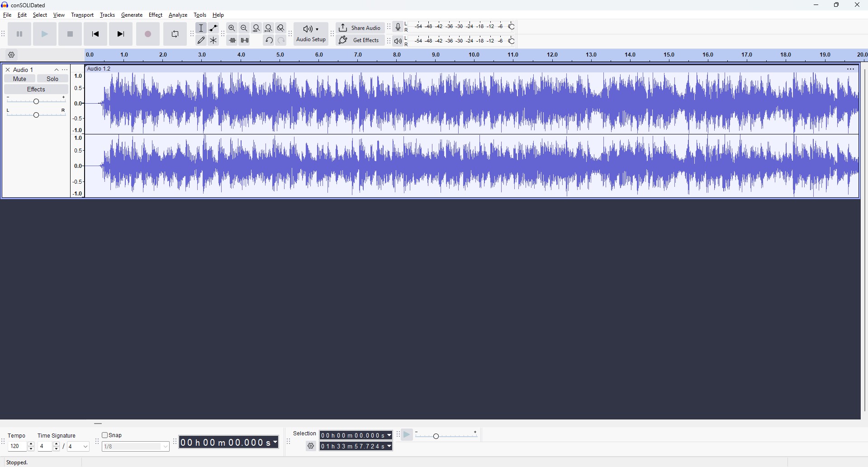Mute the Audio 1 track
The image size is (868, 467).
19,79
